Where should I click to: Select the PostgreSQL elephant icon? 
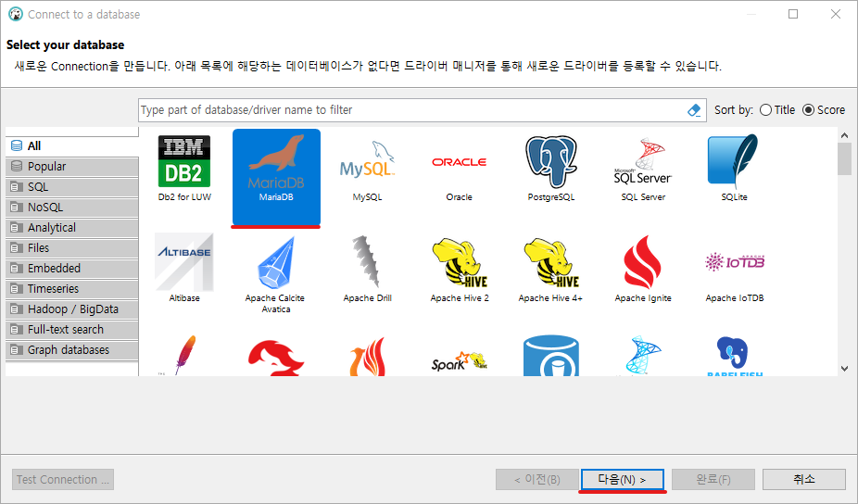tap(551, 162)
